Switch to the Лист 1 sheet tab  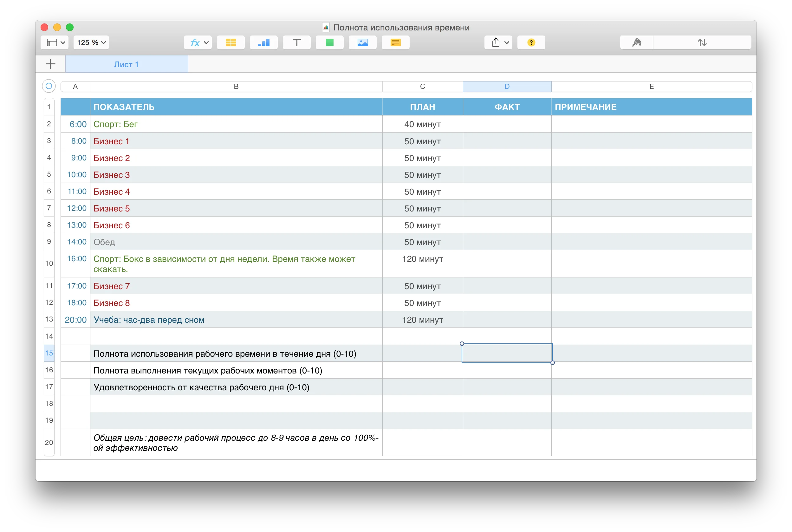tap(126, 64)
